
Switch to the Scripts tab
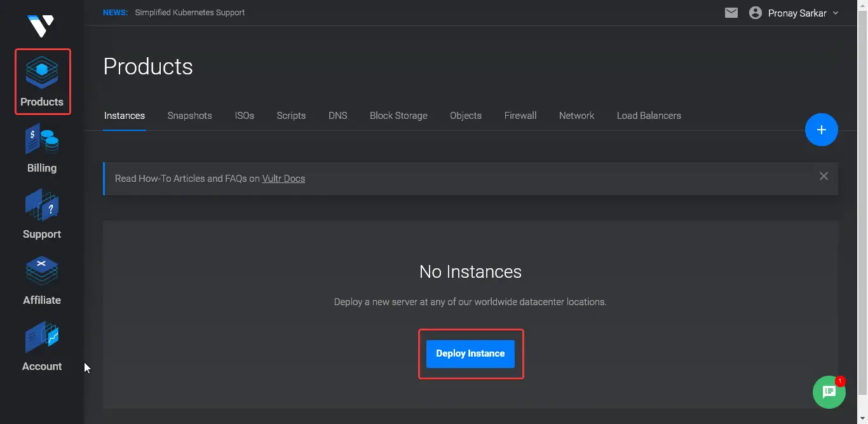tap(291, 116)
